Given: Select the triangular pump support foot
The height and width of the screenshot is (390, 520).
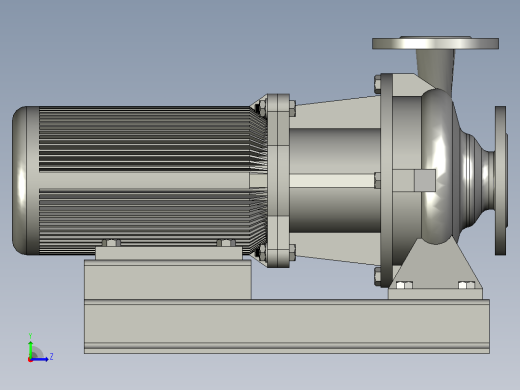Looking at the screenshot, I should tap(435, 269).
